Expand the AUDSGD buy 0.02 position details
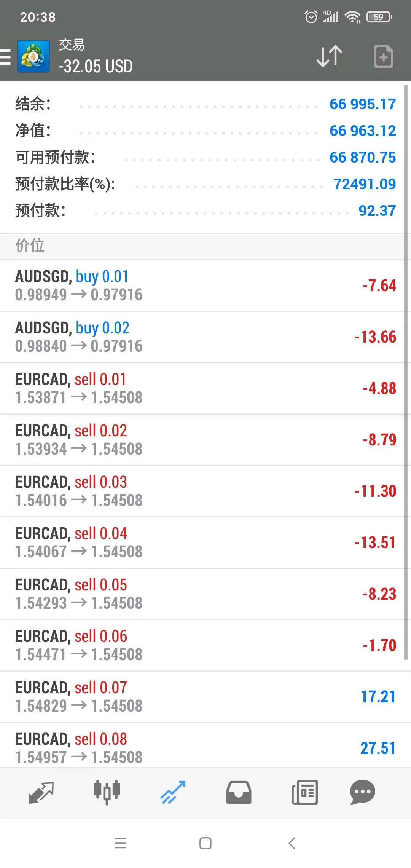 coord(202,337)
